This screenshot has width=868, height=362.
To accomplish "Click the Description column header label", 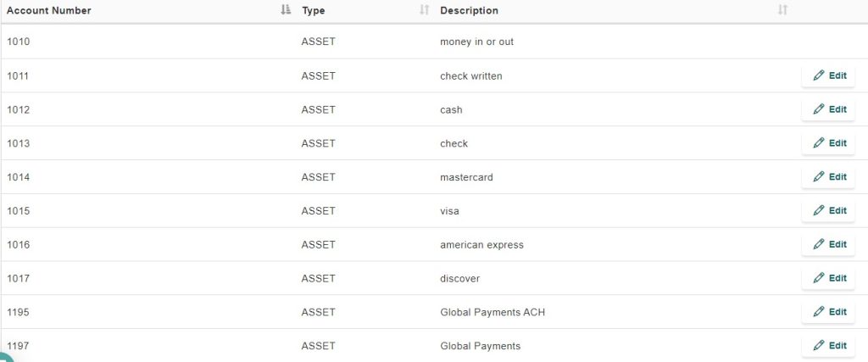I will click(x=469, y=10).
